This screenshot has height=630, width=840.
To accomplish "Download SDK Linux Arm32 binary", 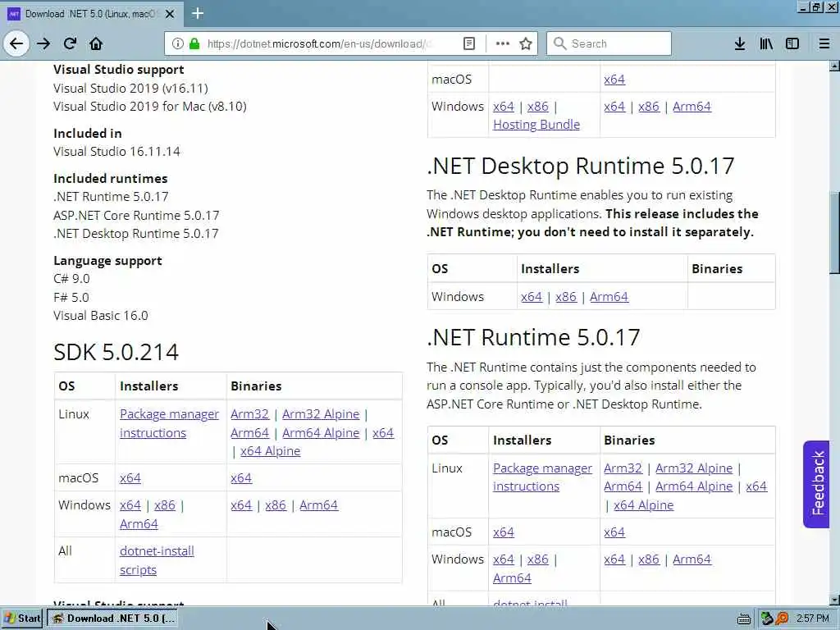I will pos(249,414).
